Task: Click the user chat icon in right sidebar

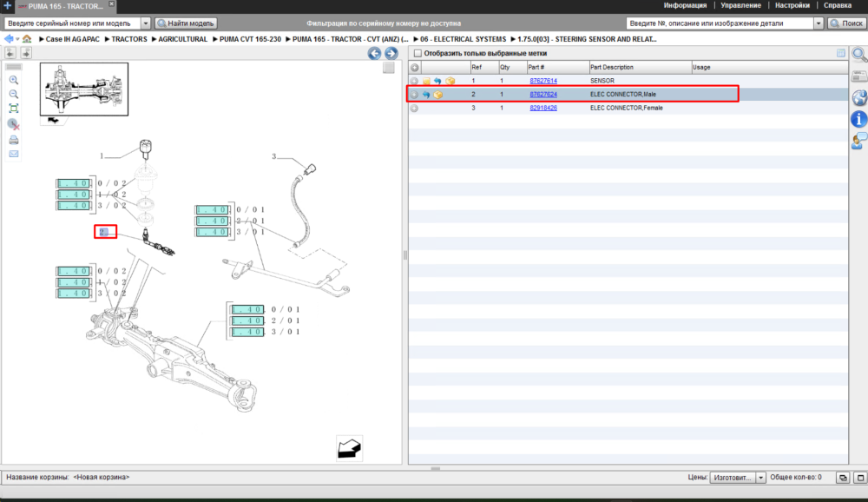Action: 859,141
